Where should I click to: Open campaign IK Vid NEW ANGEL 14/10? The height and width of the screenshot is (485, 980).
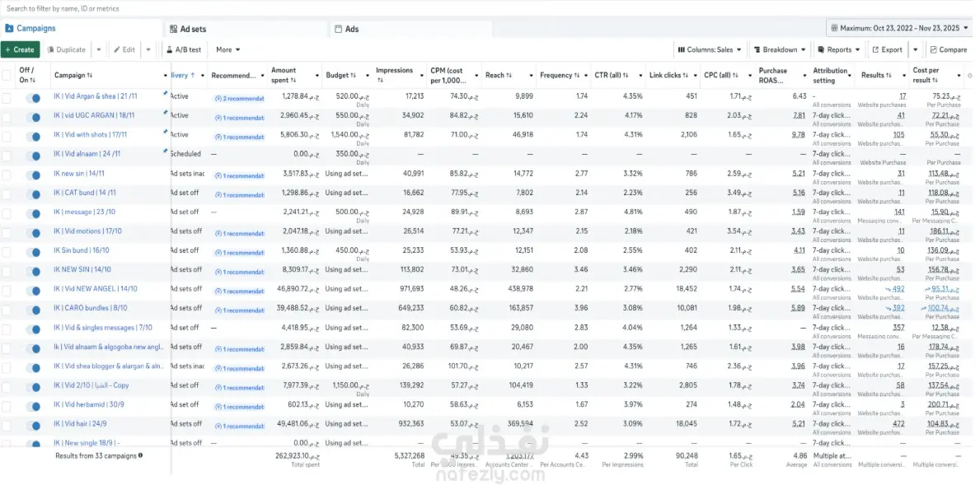96,289
